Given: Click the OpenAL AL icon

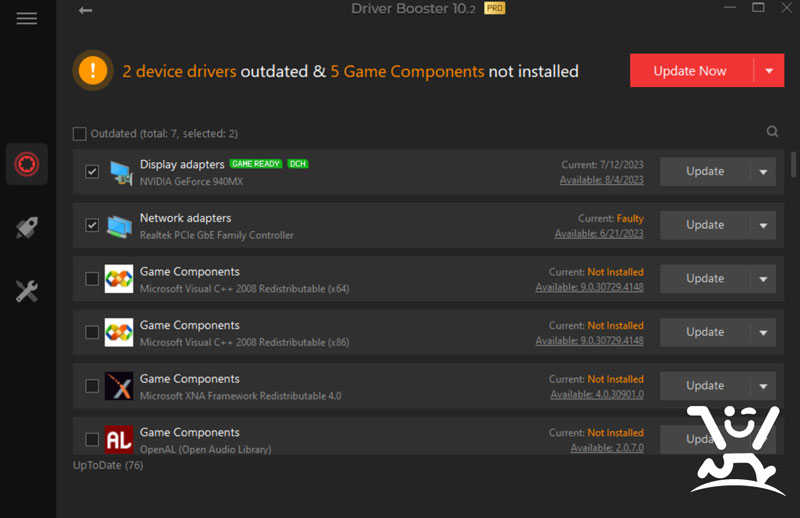Looking at the screenshot, I should tap(119, 439).
